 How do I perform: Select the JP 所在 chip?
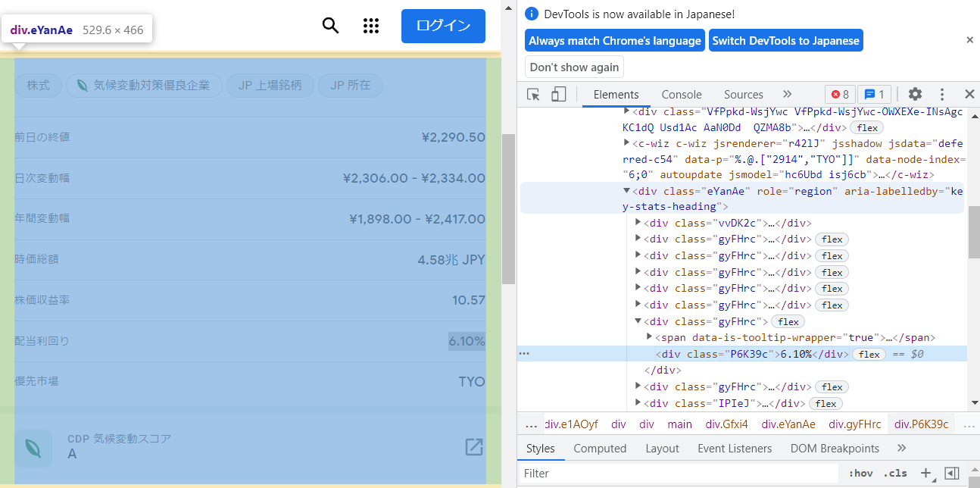tap(350, 86)
